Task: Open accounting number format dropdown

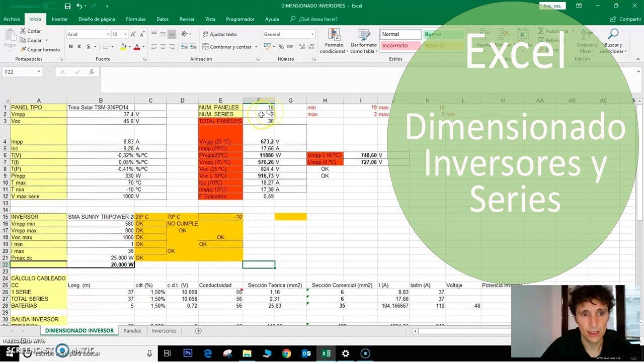Action: [x=273, y=47]
